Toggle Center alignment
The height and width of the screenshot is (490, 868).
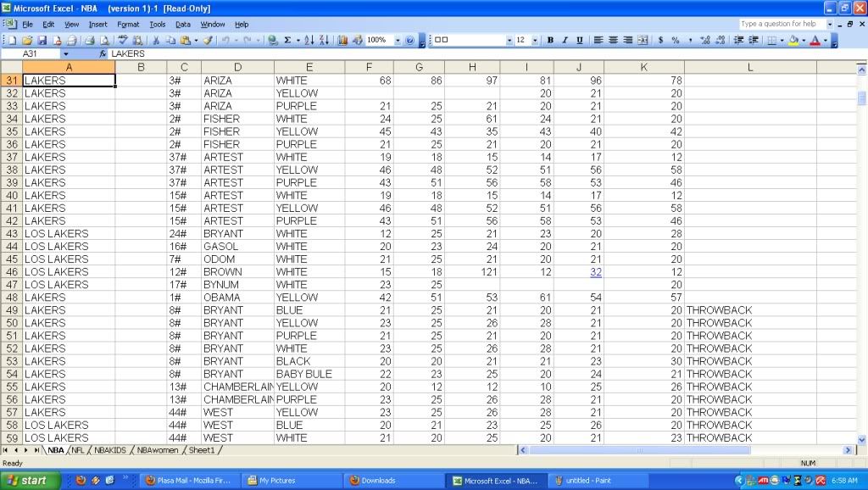point(614,41)
